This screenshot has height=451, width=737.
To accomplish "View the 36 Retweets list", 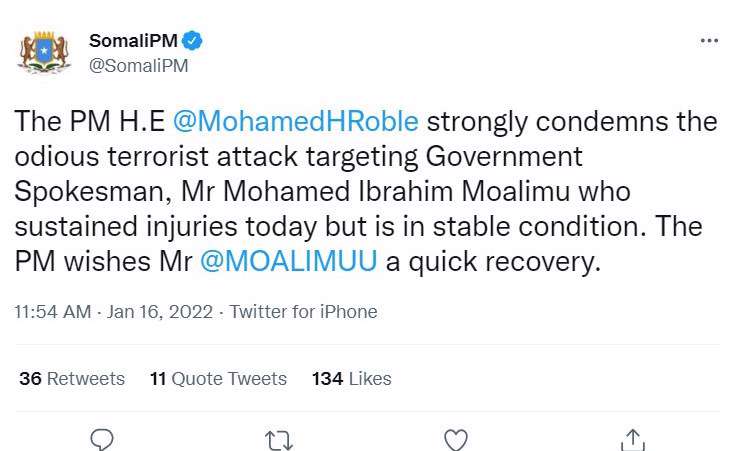I will 72,379.
